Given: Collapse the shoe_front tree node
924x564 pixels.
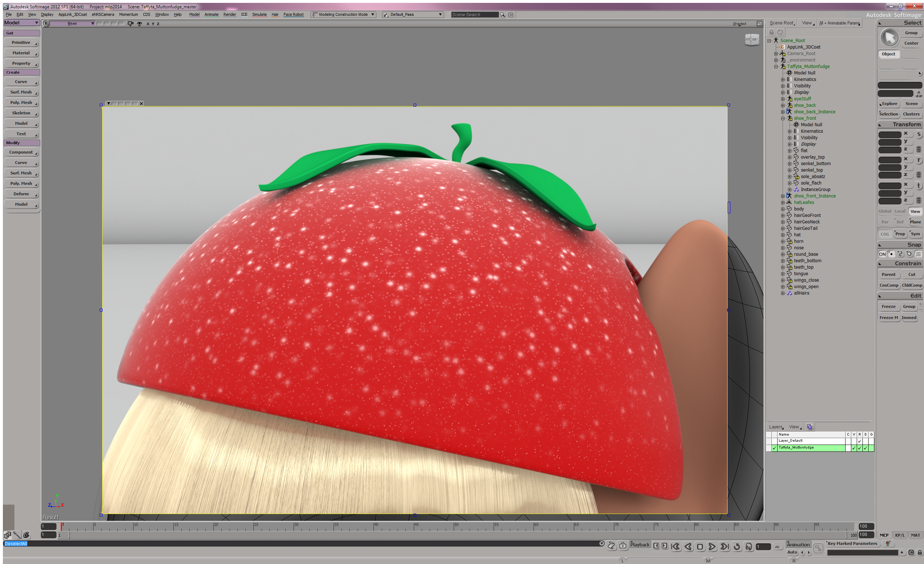Looking at the screenshot, I should click(783, 118).
